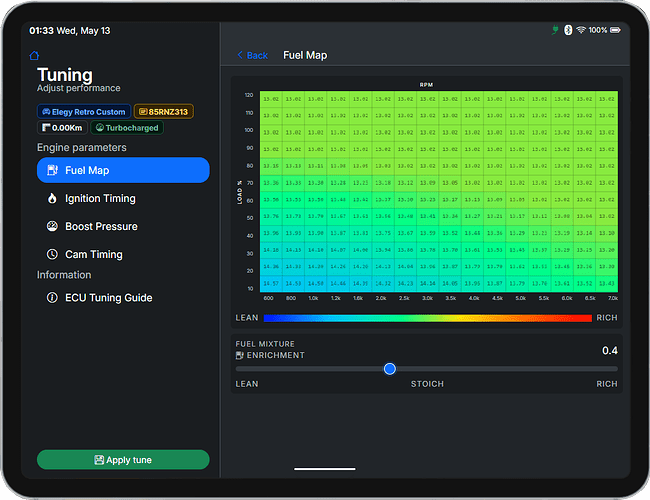Screen dimensions: 650x500
Task: Click the RPM axis title
Action: pyautogui.click(x=426, y=85)
